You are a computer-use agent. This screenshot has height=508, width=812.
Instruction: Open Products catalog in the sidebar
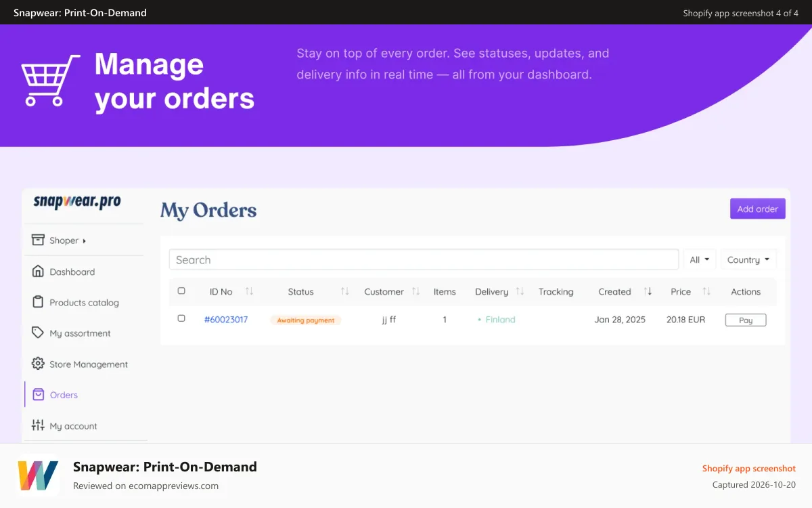coord(84,302)
